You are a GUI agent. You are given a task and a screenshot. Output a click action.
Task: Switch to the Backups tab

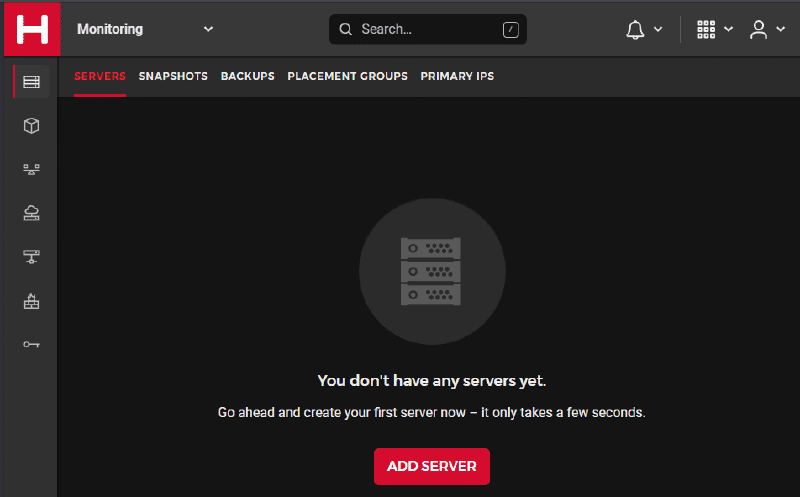(247, 76)
